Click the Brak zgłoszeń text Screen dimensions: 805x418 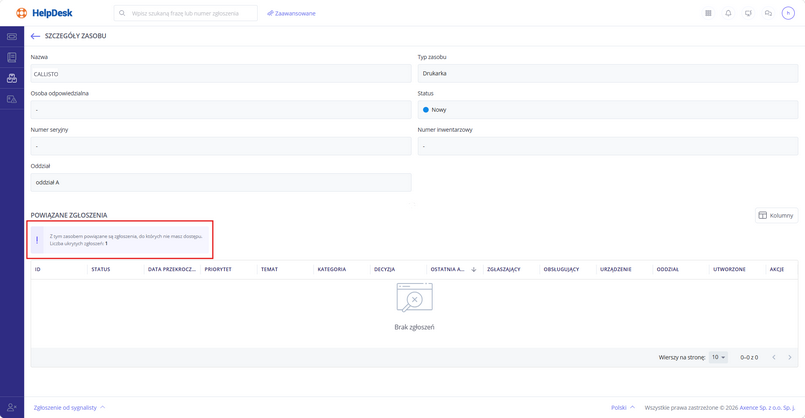pyautogui.click(x=414, y=327)
